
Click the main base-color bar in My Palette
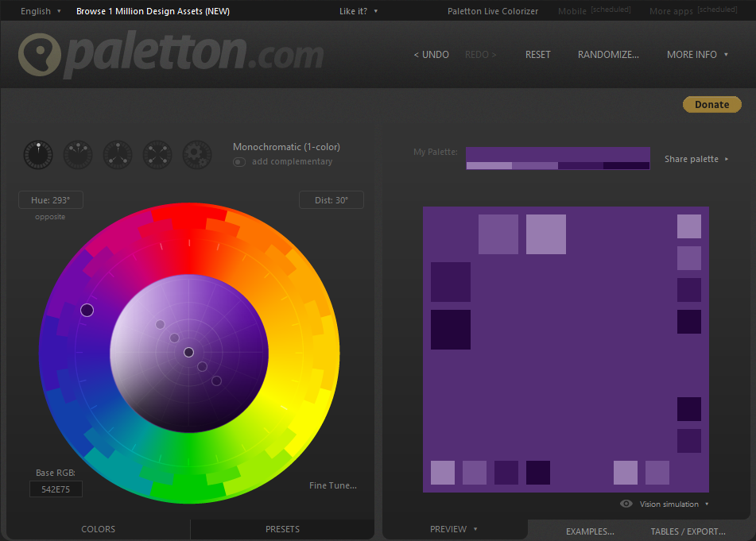coord(558,155)
